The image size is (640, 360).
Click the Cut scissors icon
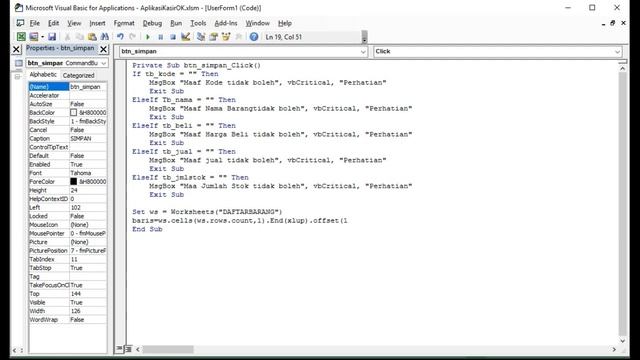(x=68, y=37)
